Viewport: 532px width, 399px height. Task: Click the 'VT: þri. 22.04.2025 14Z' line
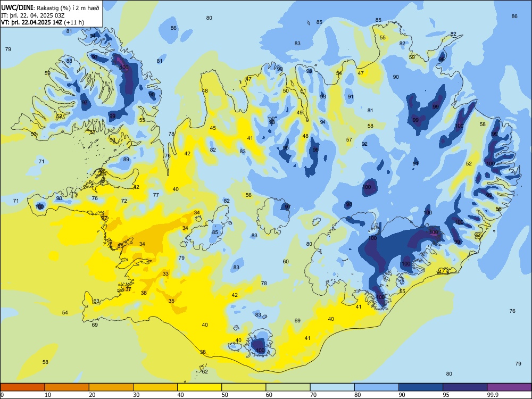[31, 22]
